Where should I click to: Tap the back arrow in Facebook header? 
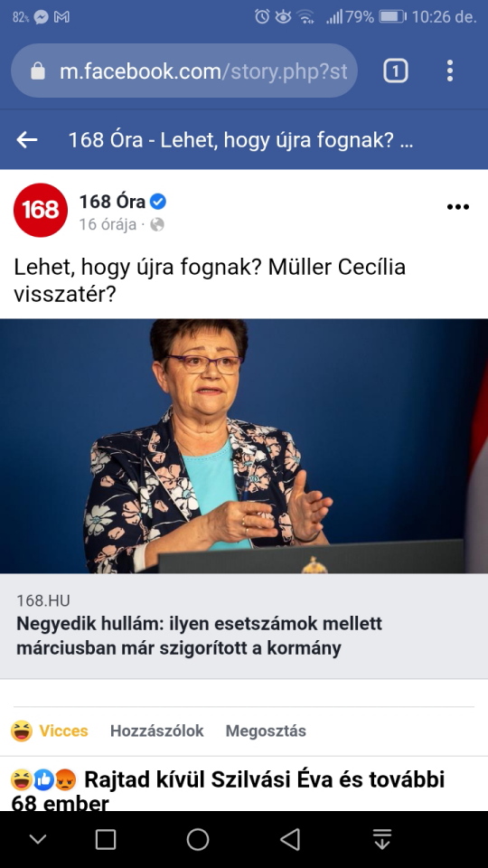tap(26, 140)
